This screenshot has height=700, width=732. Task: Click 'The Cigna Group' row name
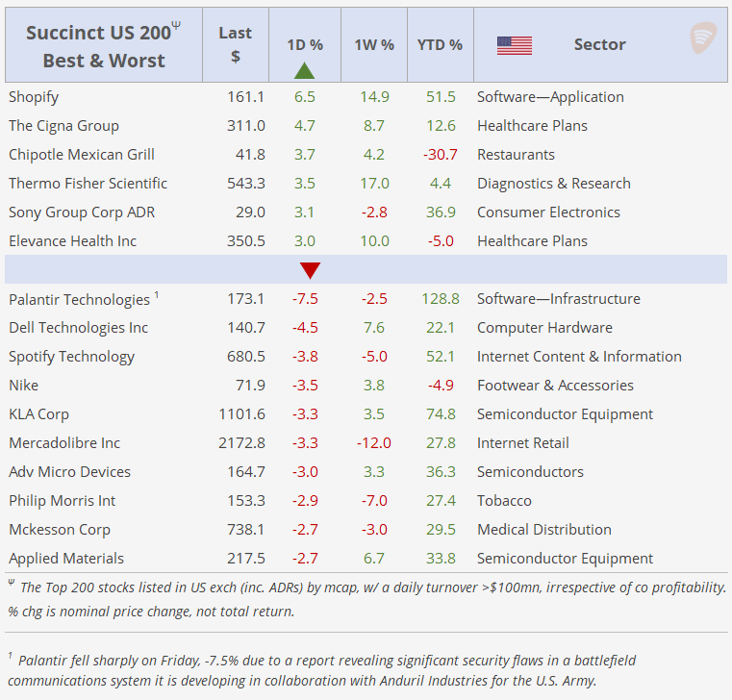click(x=63, y=126)
